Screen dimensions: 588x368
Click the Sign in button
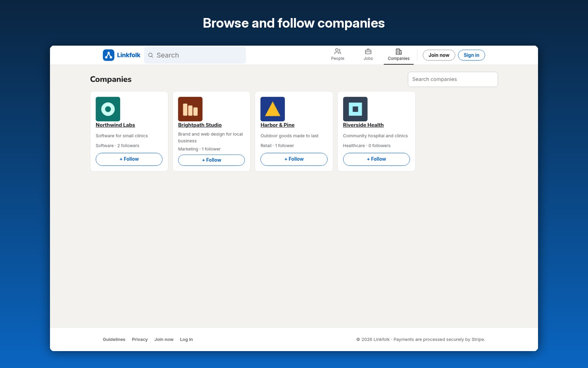[472, 55]
